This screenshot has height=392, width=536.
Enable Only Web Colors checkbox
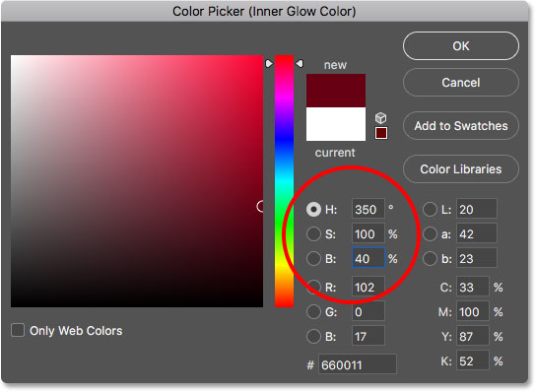click(x=18, y=331)
